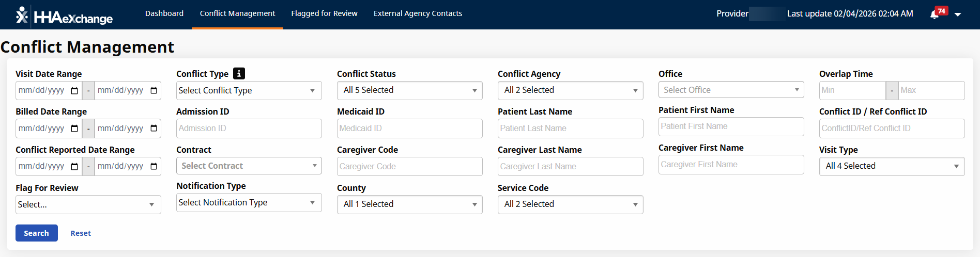The image size is (980, 257).
Task: Open Visit Date Range start calendar picker
Action: pyautogui.click(x=74, y=91)
